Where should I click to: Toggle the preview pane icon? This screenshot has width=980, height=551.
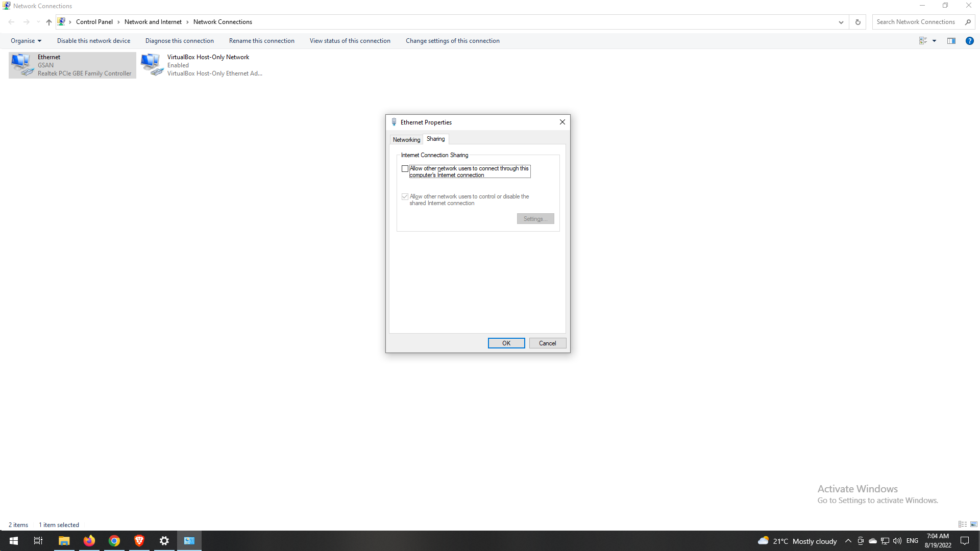pyautogui.click(x=951, y=41)
